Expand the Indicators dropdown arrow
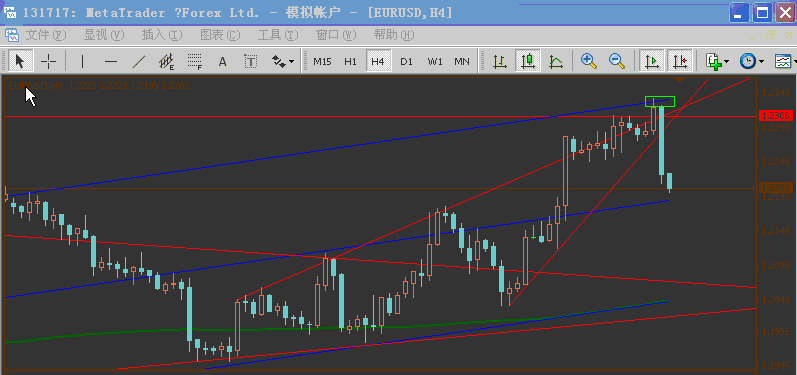 pos(726,62)
